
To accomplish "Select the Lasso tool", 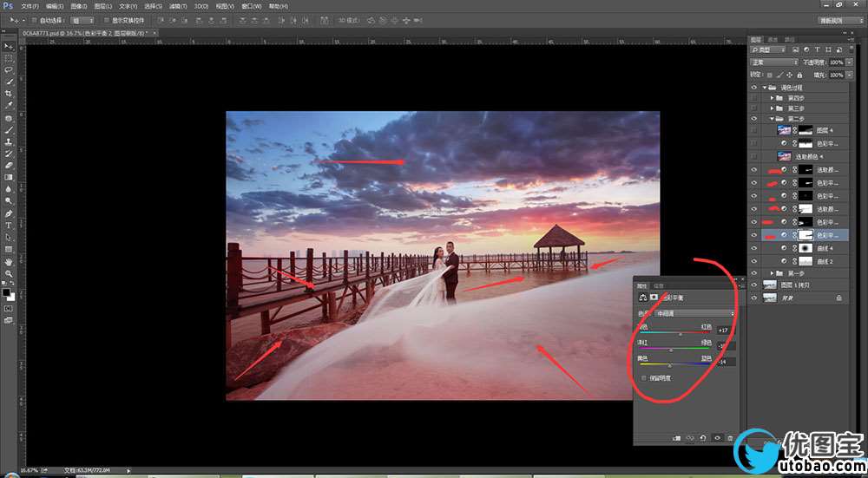I will [9, 70].
